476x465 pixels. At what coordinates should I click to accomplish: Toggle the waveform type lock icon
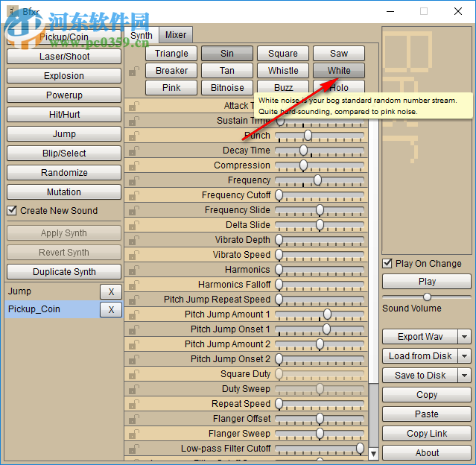tap(134, 72)
